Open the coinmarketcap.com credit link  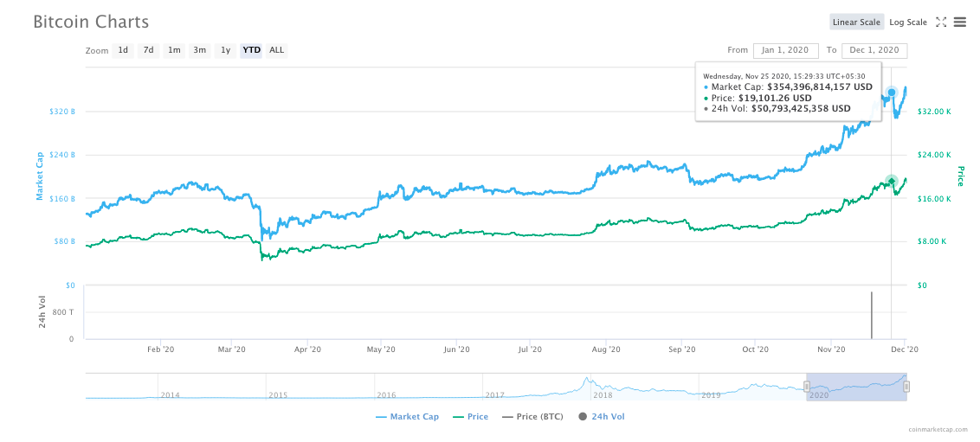point(938,429)
